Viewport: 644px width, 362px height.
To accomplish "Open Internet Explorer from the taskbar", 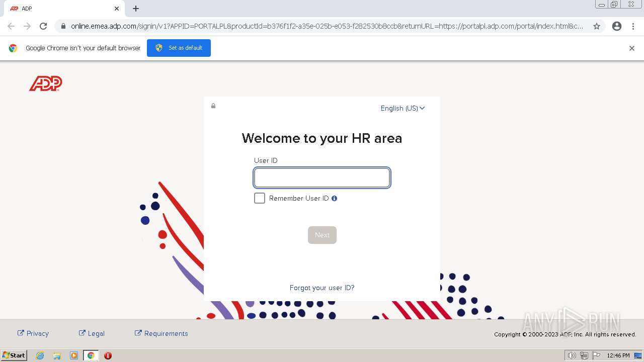I will click(x=40, y=355).
